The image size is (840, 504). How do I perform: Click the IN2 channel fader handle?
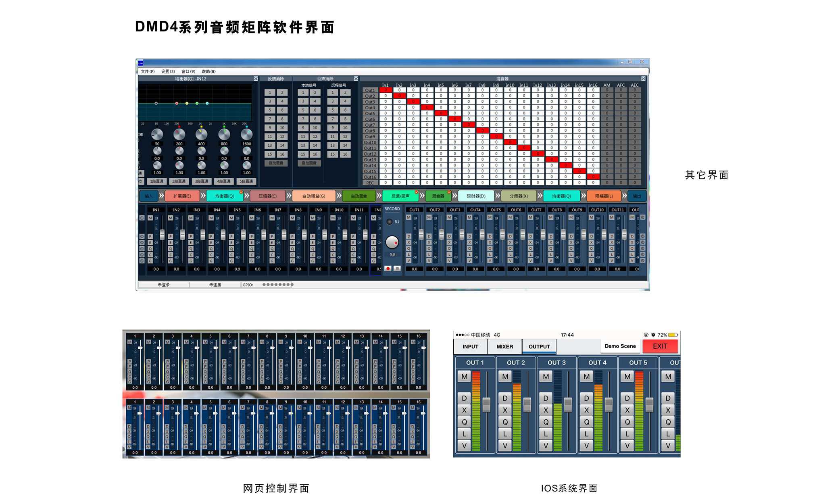[182, 234]
